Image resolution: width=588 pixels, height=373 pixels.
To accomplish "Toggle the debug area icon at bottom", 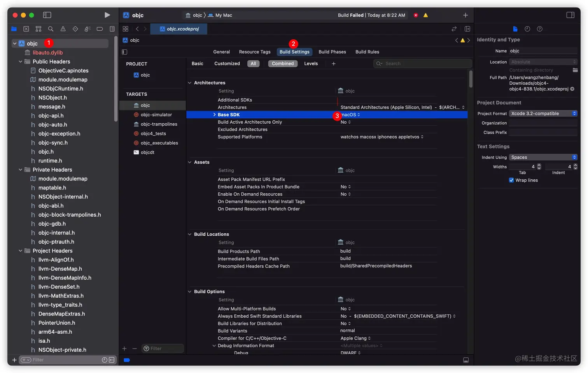I will coord(466,360).
